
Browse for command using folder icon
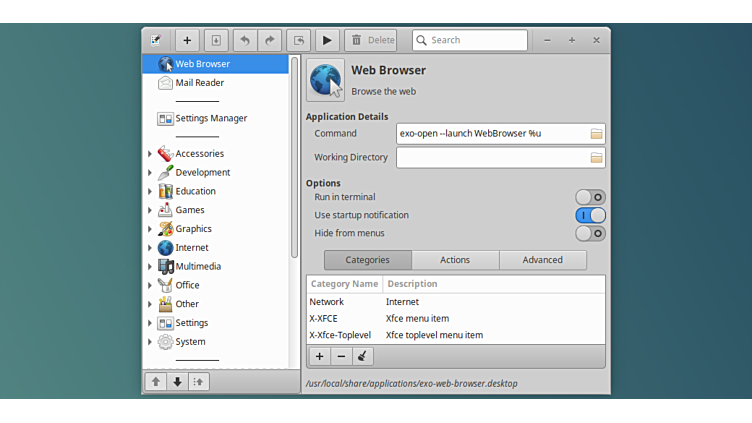(596, 134)
